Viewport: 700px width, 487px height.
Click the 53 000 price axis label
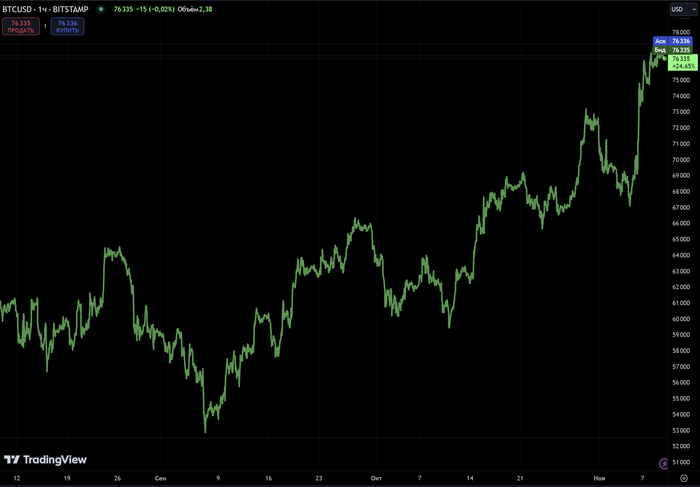pyautogui.click(x=681, y=430)
